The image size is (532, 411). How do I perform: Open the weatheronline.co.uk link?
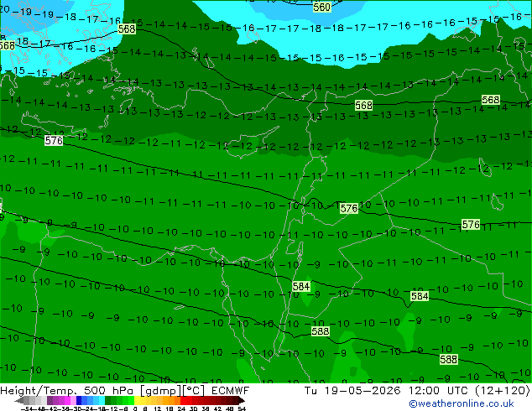(x=462, y=403)
